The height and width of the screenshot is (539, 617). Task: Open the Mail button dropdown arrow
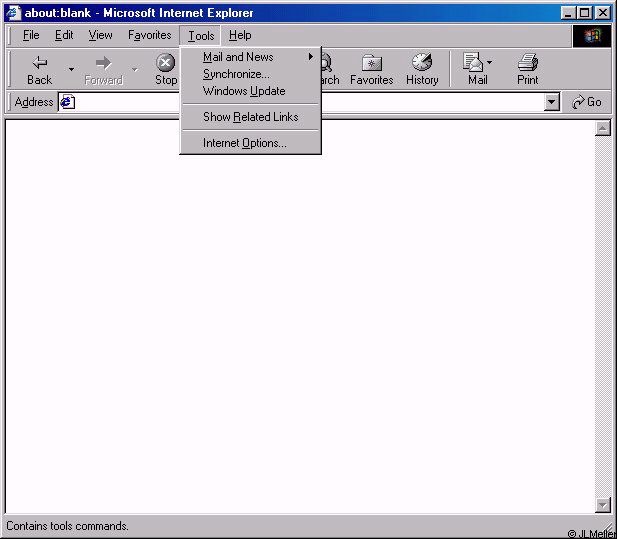[x=490, y=63]
